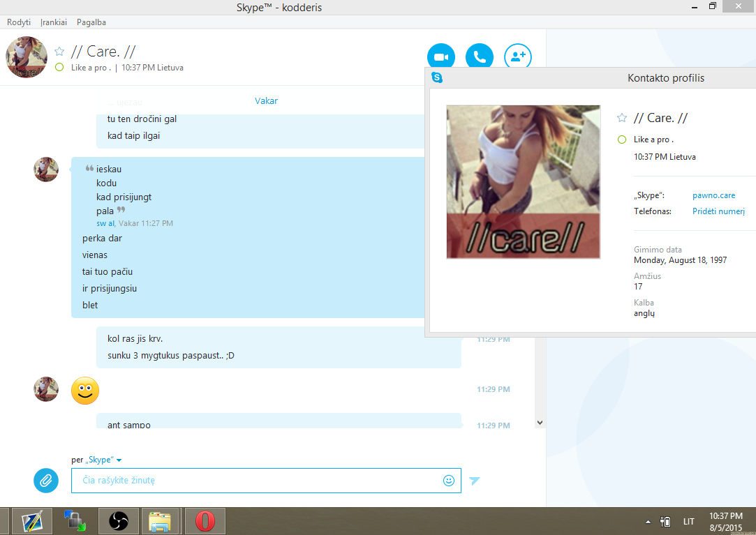This screenshot has width=756, height=535.
Task: Click the avatar beside the quoted message
Action: coord(46,169)
